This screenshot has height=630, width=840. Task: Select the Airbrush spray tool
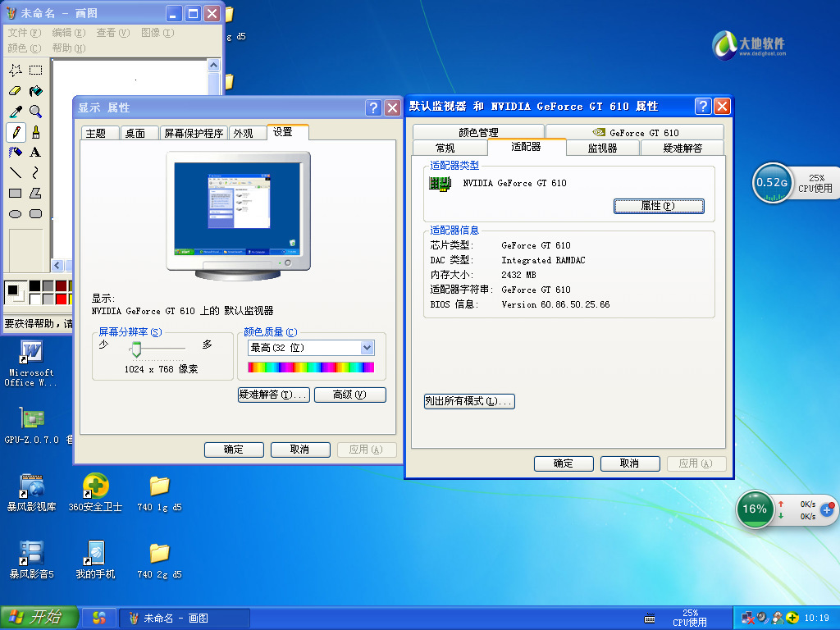[x=16, y=152]
